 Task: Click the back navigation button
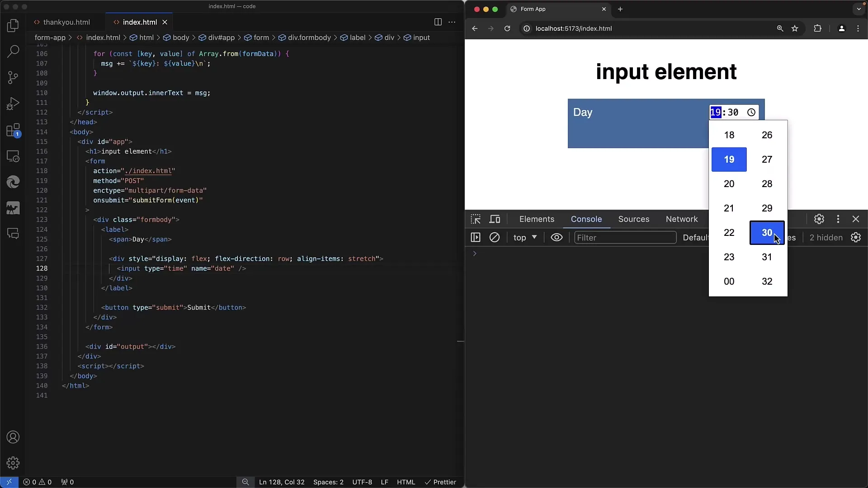tap(475, 28)
